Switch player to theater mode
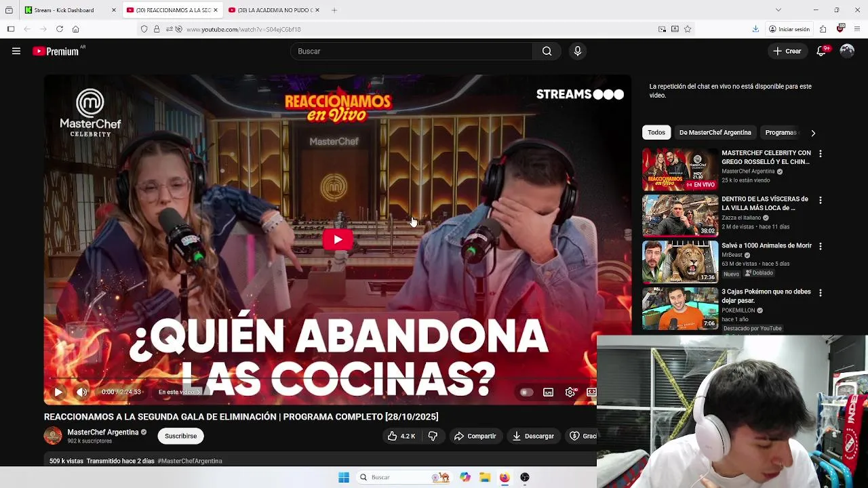This screenshot has width=868, height=488. [x=591, y=392]
